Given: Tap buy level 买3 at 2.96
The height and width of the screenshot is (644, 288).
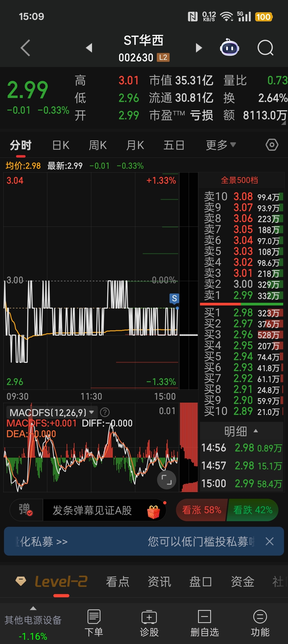Looking at the screenshot, I should [x=242, y=335].
